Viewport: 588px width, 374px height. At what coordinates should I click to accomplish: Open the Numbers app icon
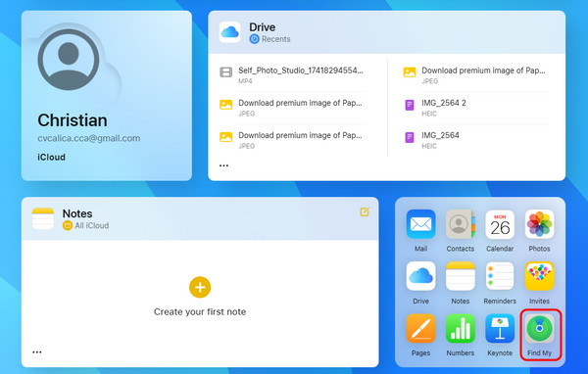tap(461, 328)
